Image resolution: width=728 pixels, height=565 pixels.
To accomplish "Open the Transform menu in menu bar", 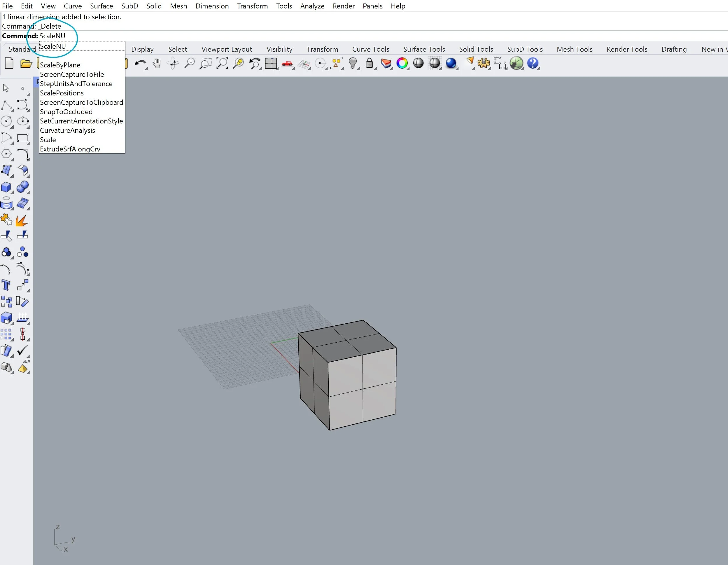I will click(252, 6).
